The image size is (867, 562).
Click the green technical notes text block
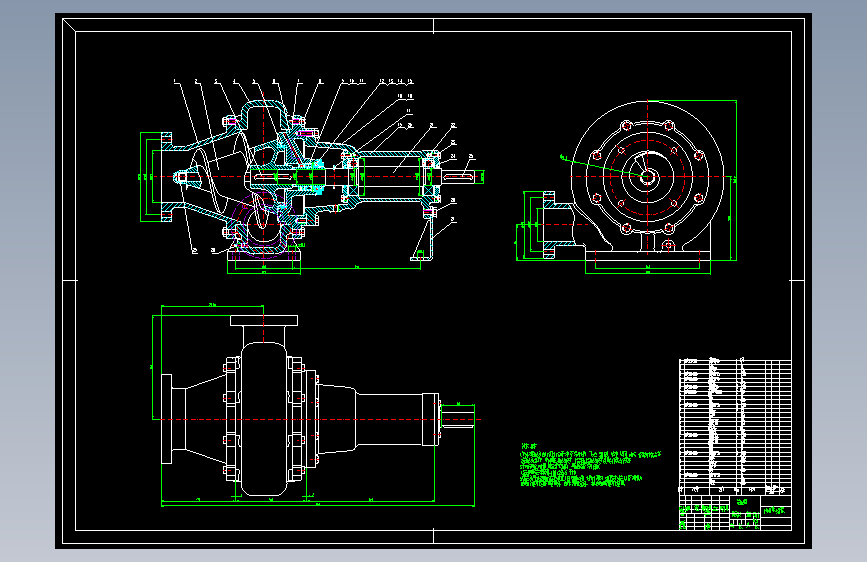(x=590, y=465)
